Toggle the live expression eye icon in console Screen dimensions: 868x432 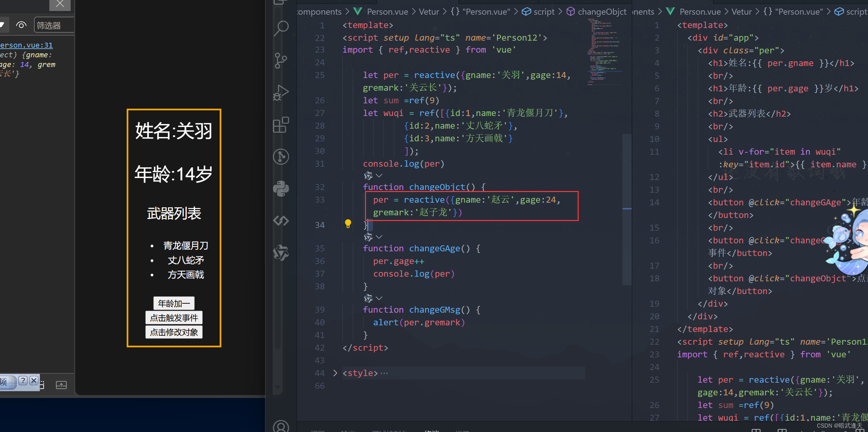pyautogui.click(x=21, y=25)
